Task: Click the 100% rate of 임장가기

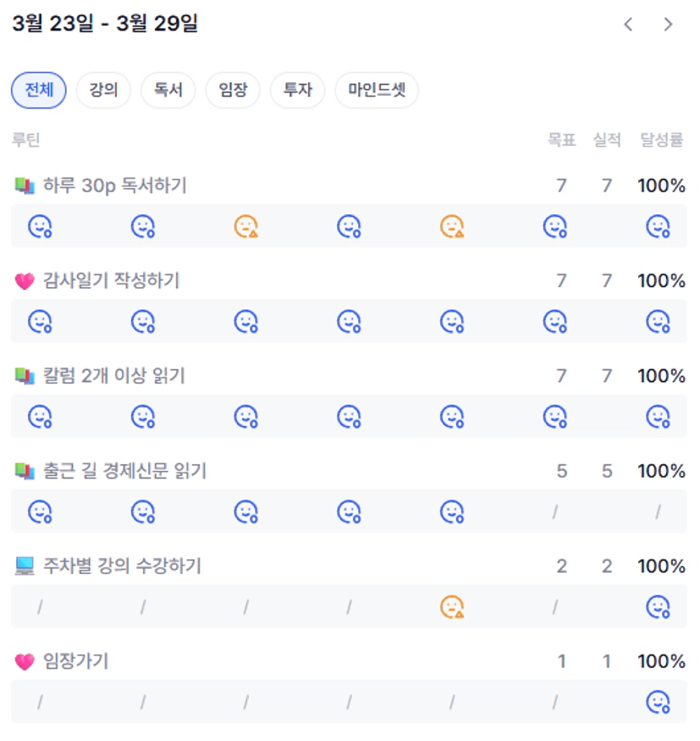Action: [661, 661]
